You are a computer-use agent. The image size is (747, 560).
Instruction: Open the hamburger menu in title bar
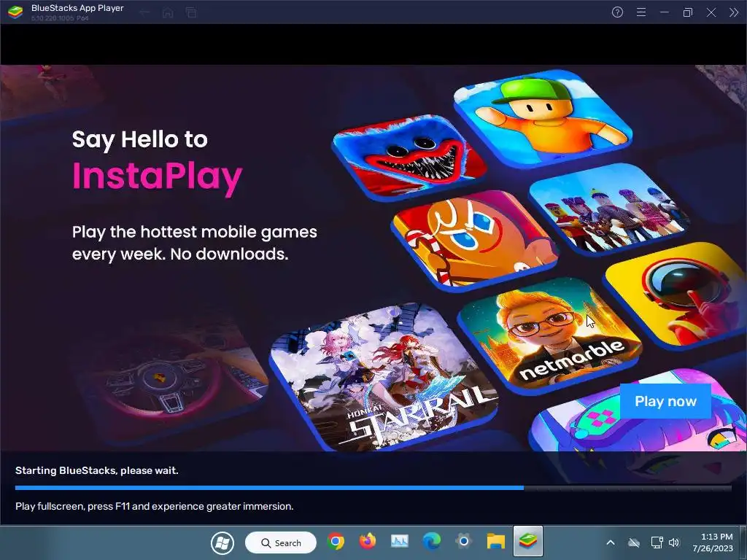pyautogui.click(x=641, y=12)
